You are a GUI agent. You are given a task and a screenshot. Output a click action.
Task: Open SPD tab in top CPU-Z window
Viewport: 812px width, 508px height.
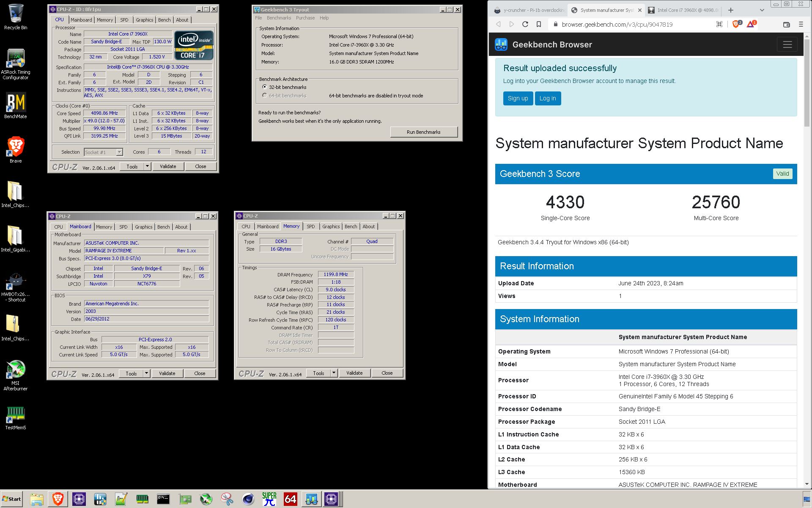(x=124, y=20)
